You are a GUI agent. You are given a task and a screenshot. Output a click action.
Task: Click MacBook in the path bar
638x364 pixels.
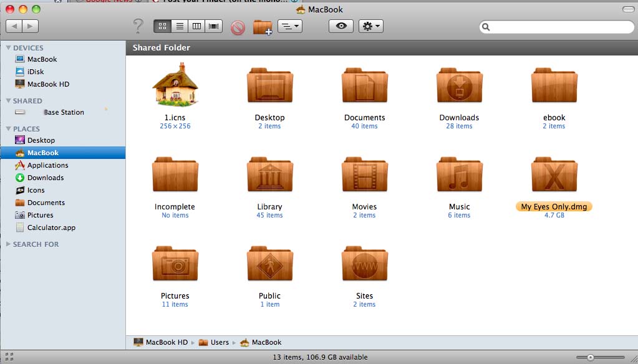pyautogui.click(x=261, y=342)
